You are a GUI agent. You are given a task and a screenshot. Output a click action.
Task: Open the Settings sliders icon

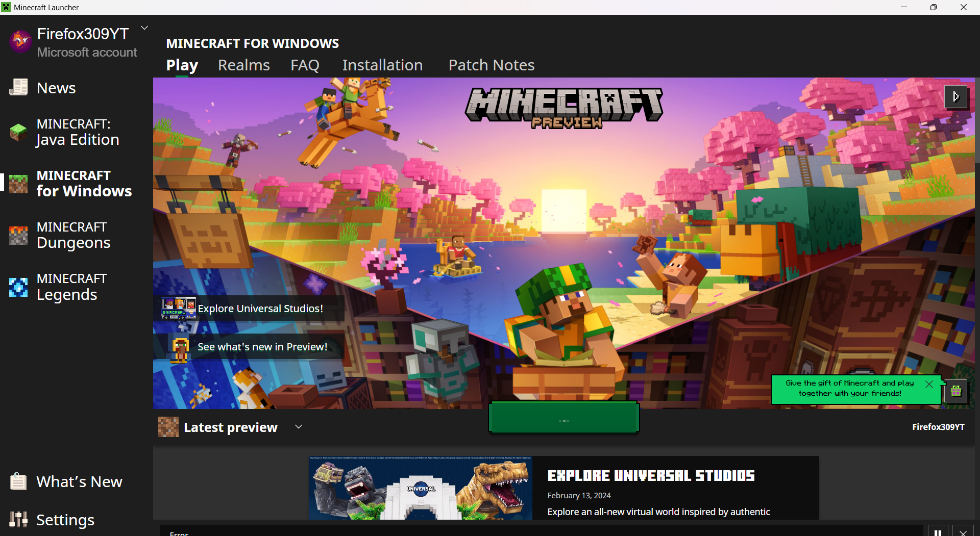click(x=18, y=520)
